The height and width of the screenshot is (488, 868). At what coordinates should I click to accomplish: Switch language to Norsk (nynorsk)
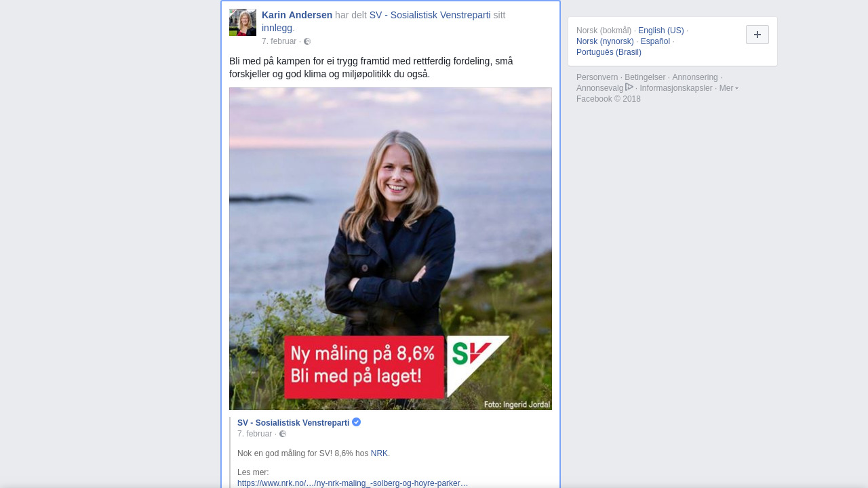click(605, 41)
